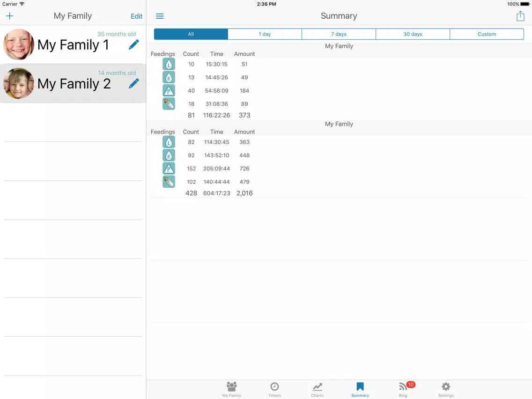The width and height of the screenshot is (532, 399).
Task: Tap bottle feeding icon in second table
Action: point(169,182)
